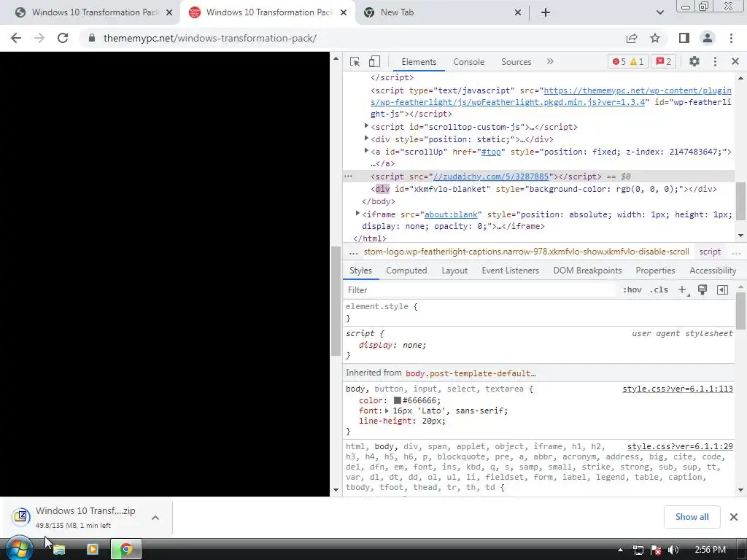Select the script breadcrumb item
This screenshot has height=560, width=747.
[x=710, y=252]
